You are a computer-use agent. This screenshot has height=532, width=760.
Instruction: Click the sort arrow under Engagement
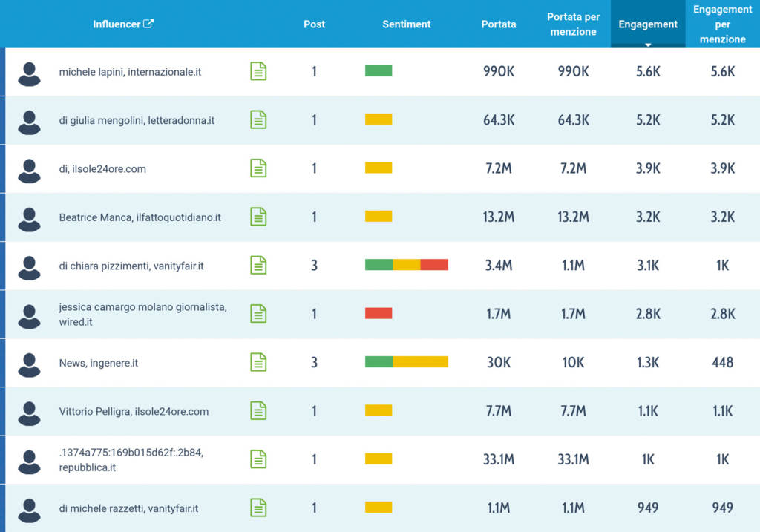pyautogui.click(x=648, y=45)
